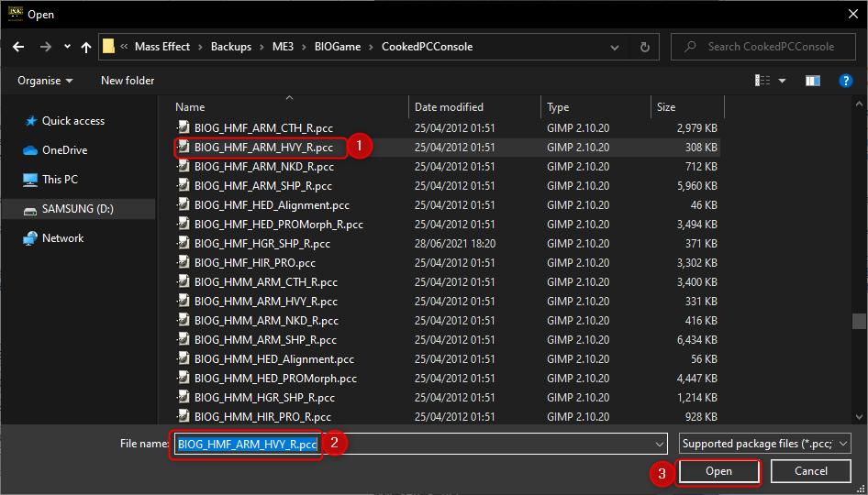
Task: Toggle the preview pane
Action: coord(813,81)
